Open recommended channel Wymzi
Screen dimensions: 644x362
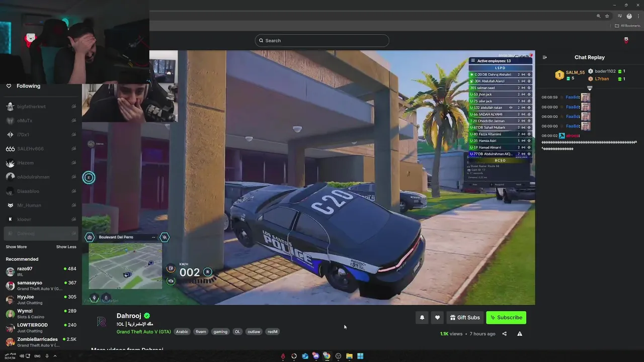[x=41, y=314]
